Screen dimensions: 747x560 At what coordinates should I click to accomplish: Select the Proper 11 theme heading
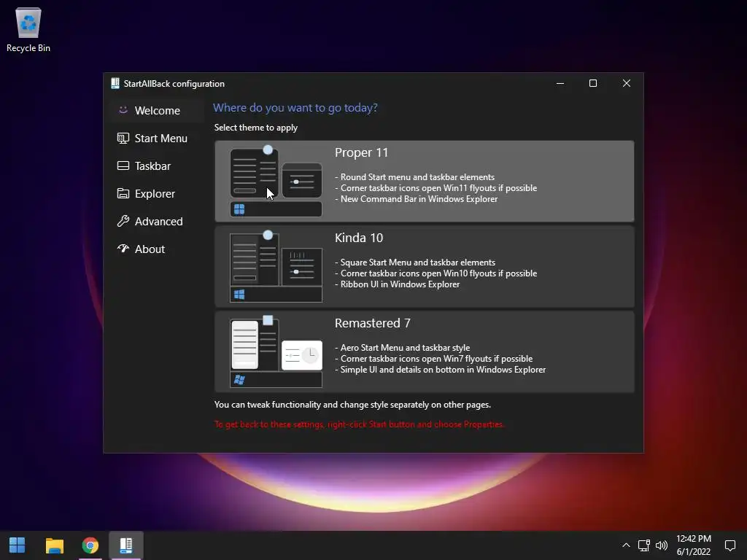(361, 153)
